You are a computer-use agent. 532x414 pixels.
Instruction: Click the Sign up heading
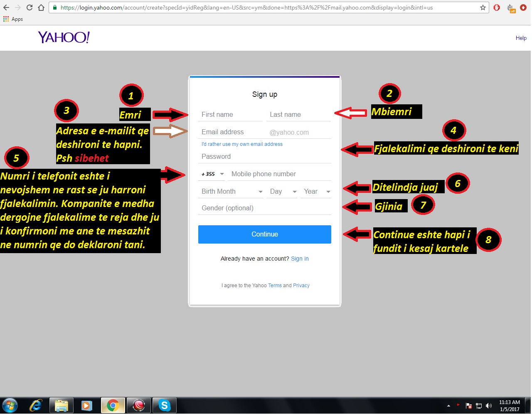coord(265,94)
